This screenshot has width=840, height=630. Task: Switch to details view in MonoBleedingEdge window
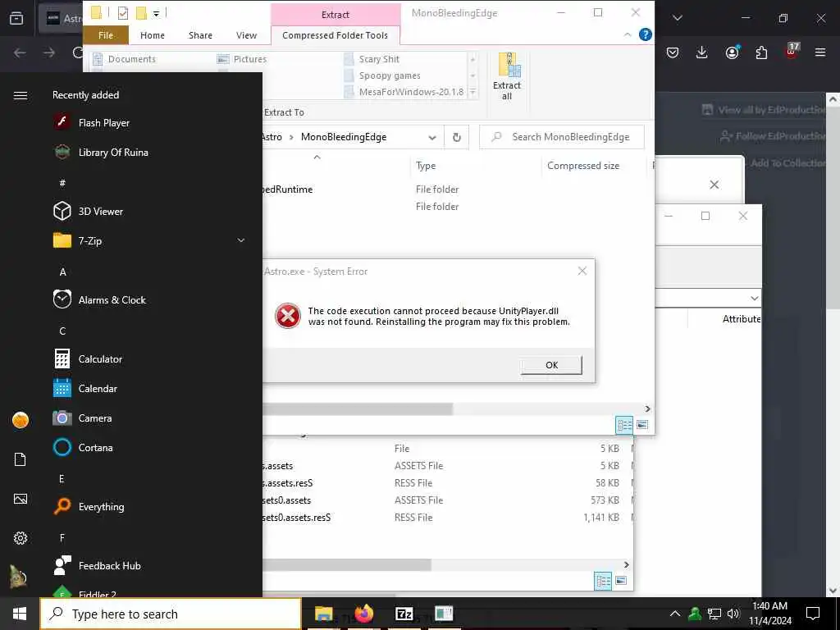point(624,426)
